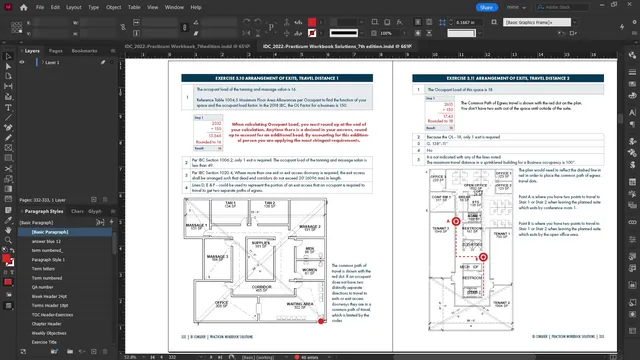Select the Free Transform tool

[8, 179]
